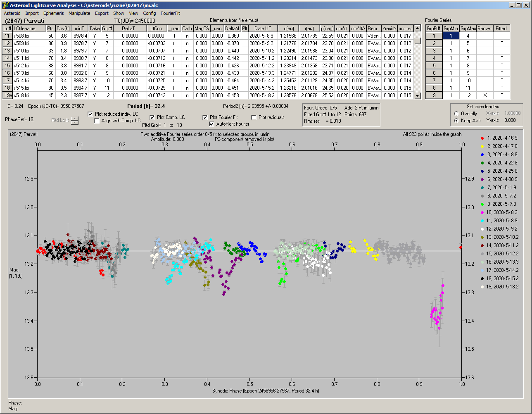Click the selected GrpMin cell in Fourier row 1
Screen dimensions: 532x414
click(x=451, y=36)
